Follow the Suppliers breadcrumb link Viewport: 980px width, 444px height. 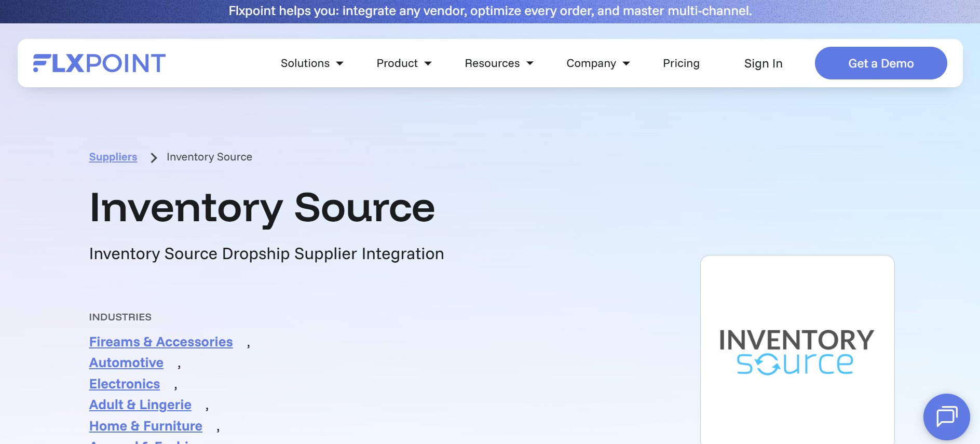(113, 157)
